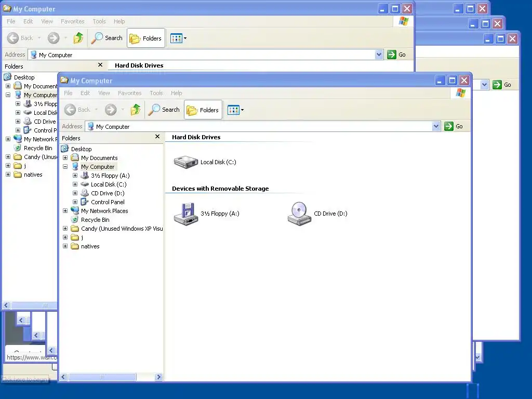The width and height of the screenshot is (532, 399).
Task: Select natives folder in back left window tree
Action: [33, 175]
